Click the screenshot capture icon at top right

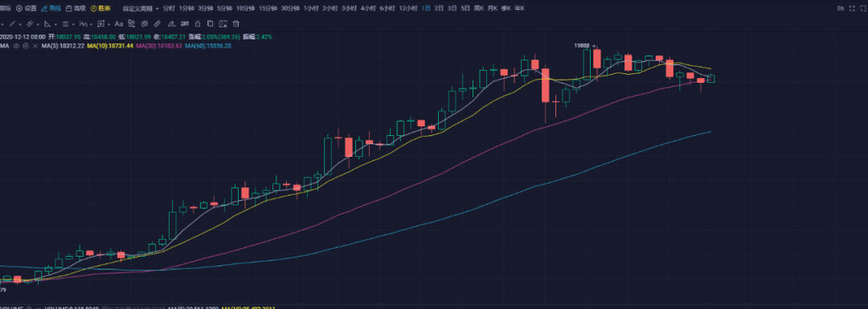click(863, 8)
